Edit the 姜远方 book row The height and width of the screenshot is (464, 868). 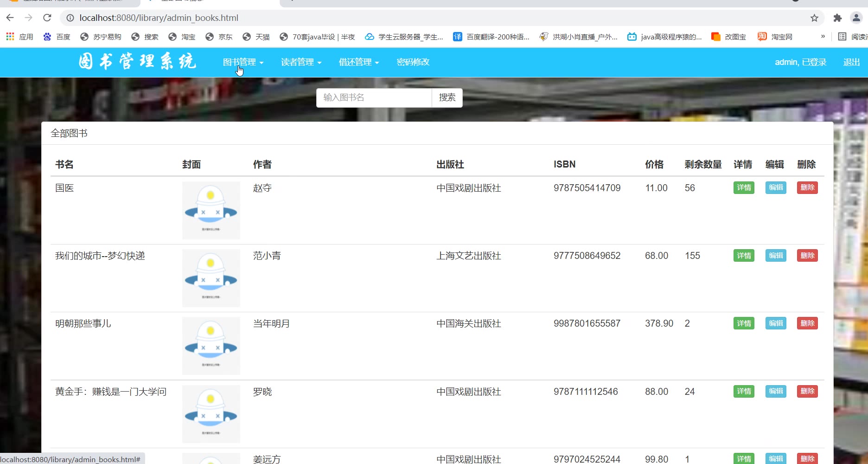776,458
